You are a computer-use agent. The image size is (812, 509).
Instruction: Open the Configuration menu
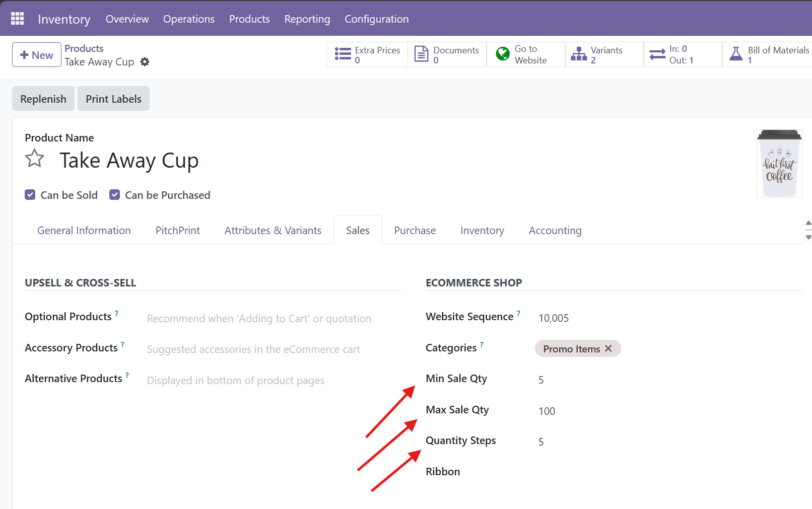[377, 19]
